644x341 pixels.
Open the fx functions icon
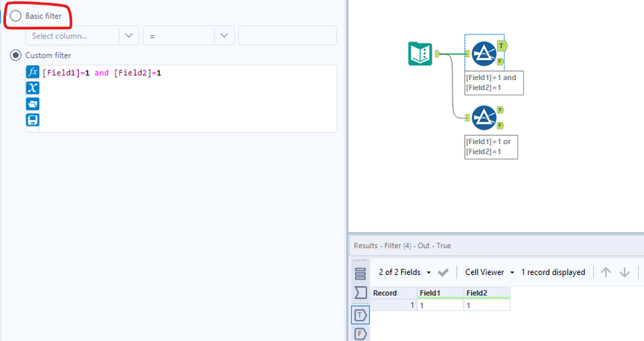click(x=32, y=72)
